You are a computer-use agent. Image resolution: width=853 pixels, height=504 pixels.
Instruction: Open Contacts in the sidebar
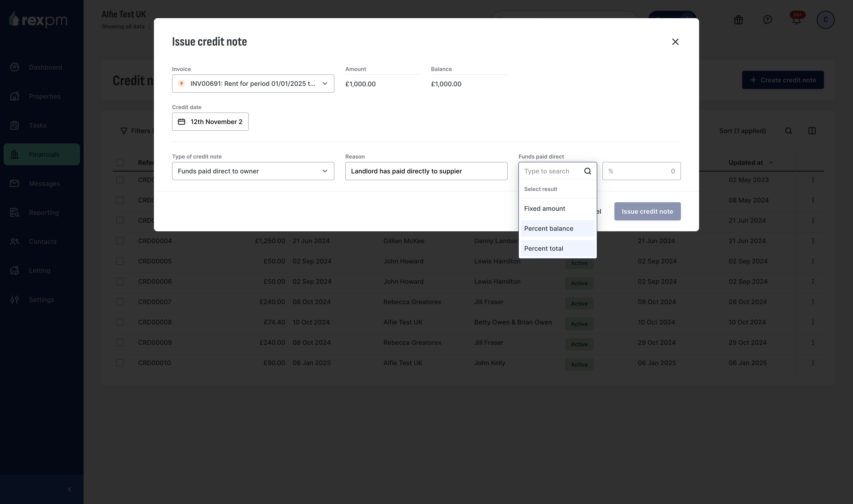point(42,241)
